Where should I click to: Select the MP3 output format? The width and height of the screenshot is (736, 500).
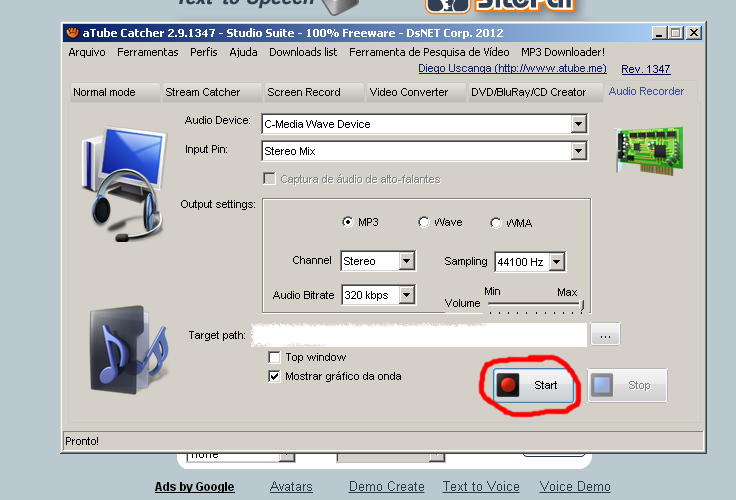click(x=348, y=222)
